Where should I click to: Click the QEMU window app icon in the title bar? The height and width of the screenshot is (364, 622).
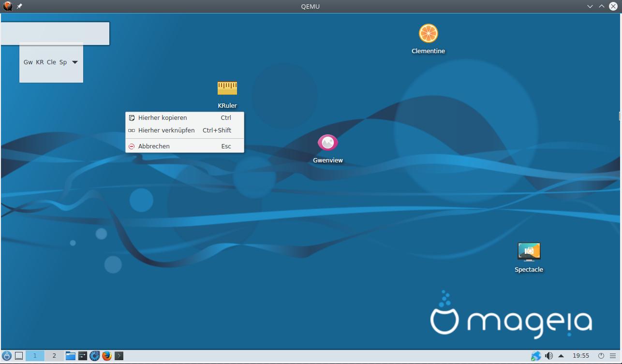click(8, 6)
